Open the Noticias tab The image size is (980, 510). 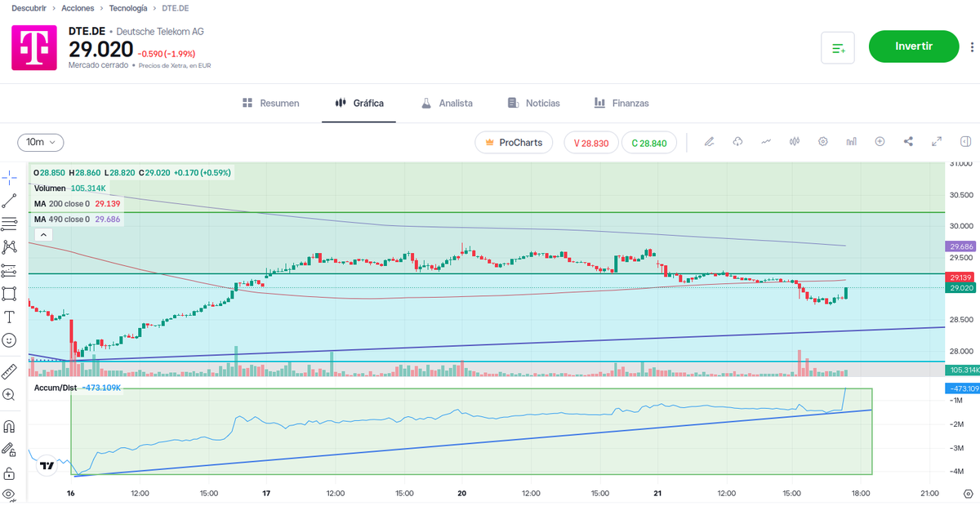pyautogui.click(x=534, y=104)
